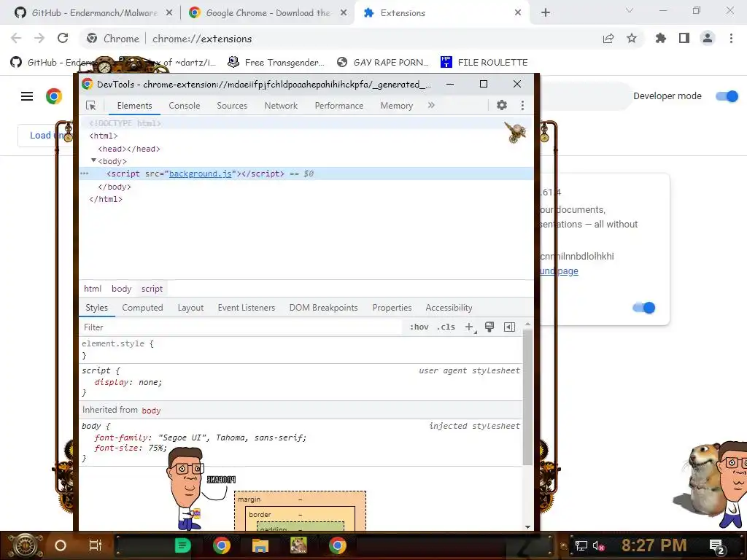Go back with the back arrow
747x560 pixels.
pos(16,39)
